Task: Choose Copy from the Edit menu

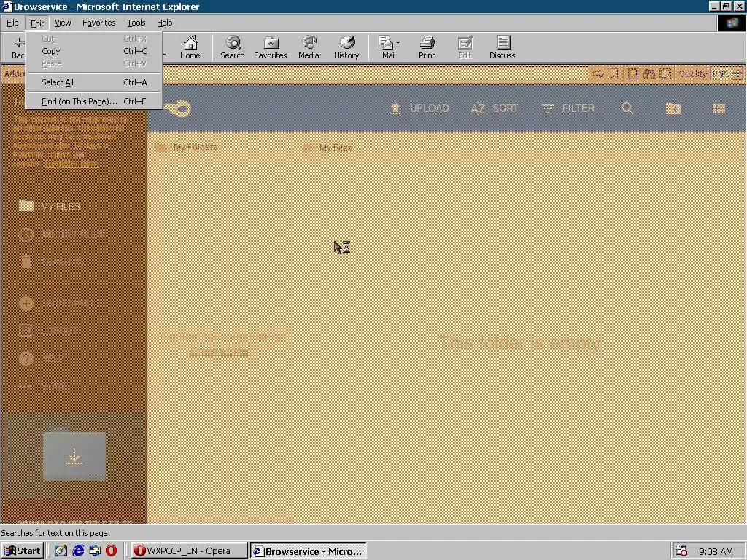Action: click(x=94, y=51)
